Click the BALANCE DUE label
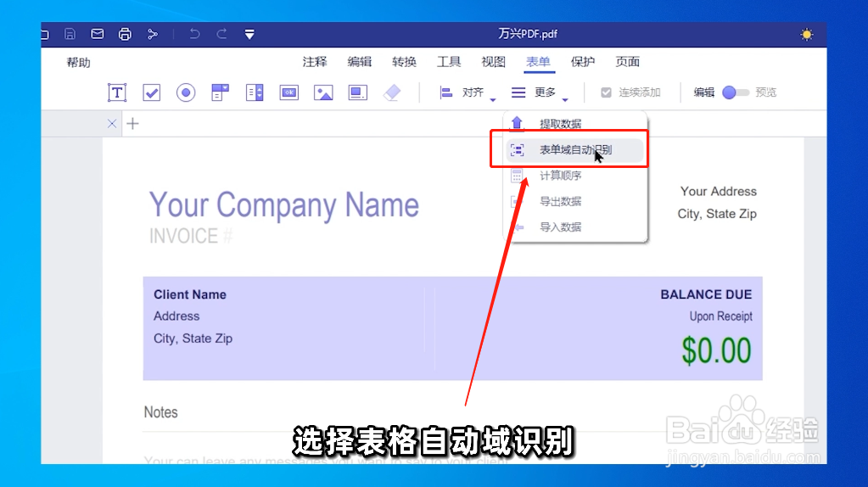Viewport: 868px width, 487px height. (706, 294)
